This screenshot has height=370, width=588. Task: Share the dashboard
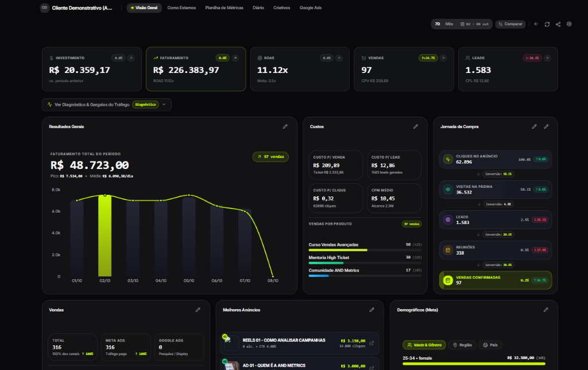pyautogui.click(x=558, y=24)
